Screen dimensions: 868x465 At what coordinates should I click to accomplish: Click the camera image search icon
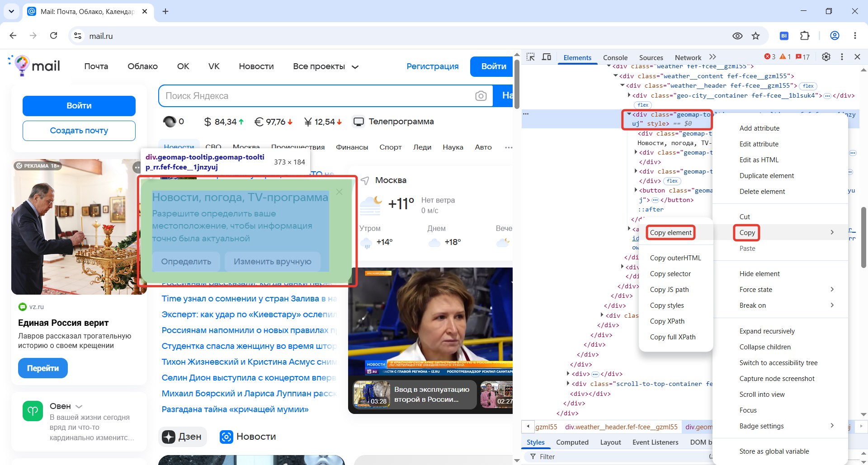(481, 96)
